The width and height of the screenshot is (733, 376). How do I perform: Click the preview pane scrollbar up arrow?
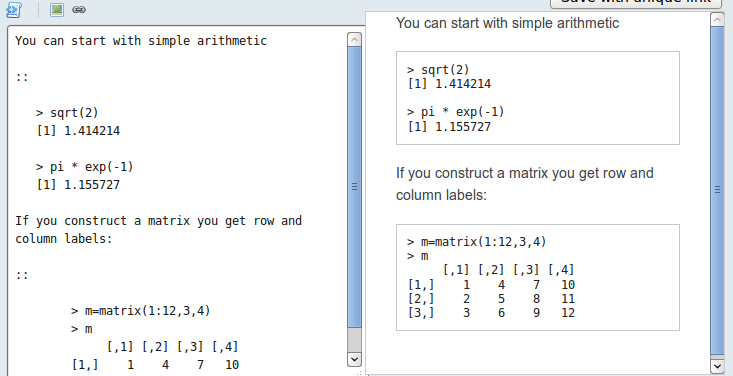(717, 19)
